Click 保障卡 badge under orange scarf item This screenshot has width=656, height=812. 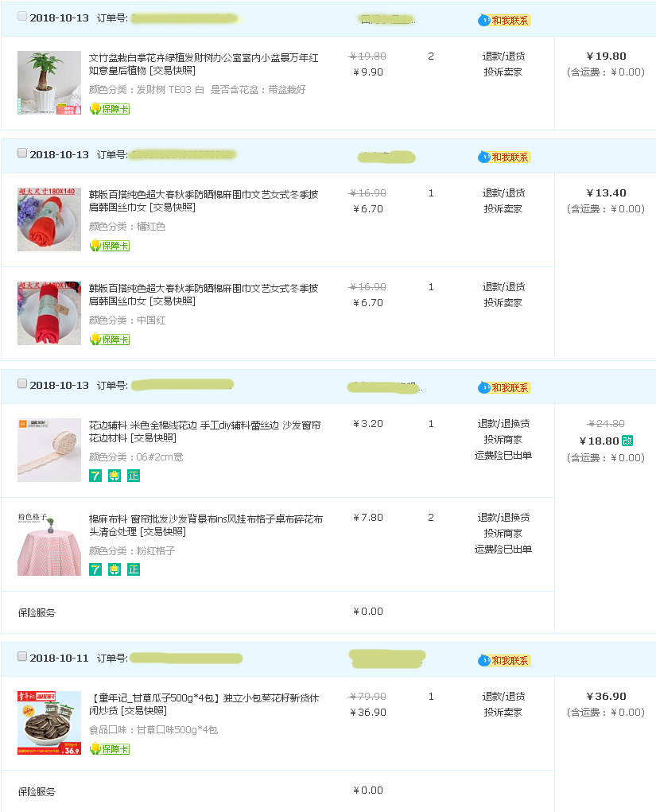pos(109,246)
